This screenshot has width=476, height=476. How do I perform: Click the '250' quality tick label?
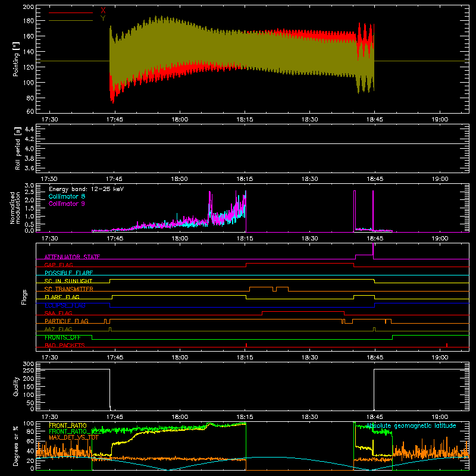[28, 370]
